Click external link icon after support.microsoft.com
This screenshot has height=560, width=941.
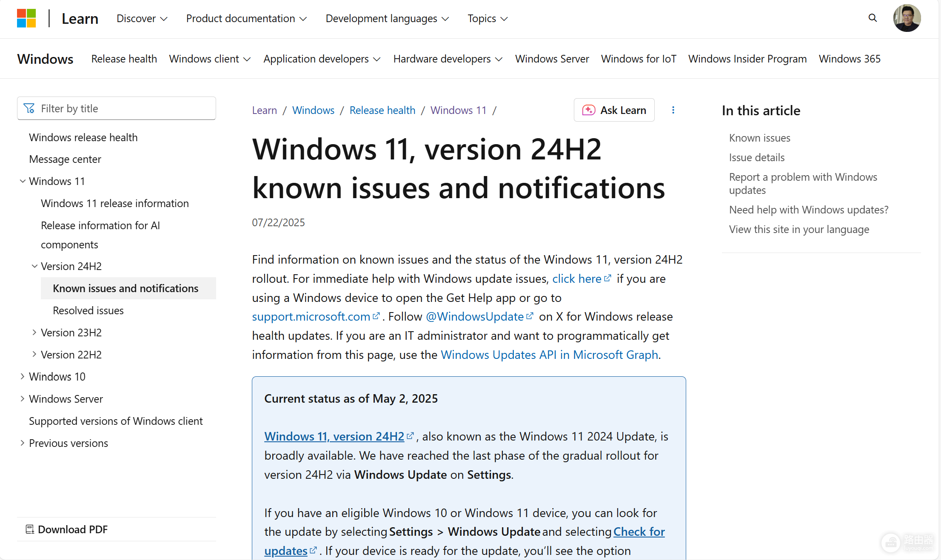tap(376, 316)
